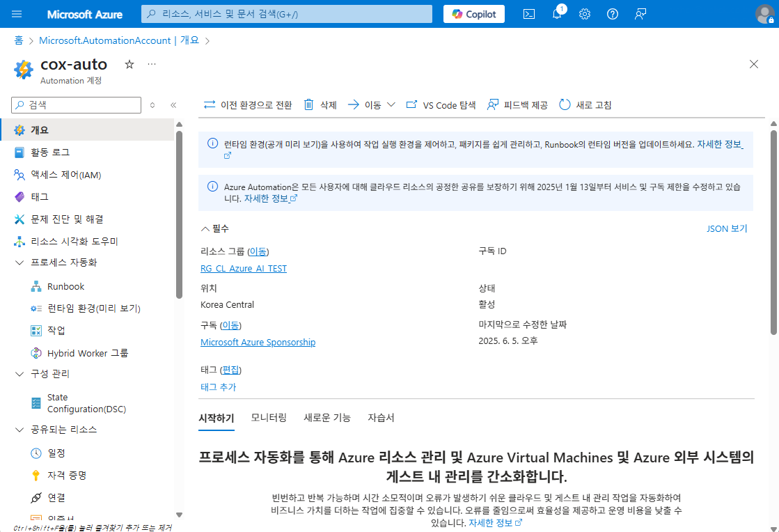Close the cox-auto blade
The image size is (779, 532).
754,64
